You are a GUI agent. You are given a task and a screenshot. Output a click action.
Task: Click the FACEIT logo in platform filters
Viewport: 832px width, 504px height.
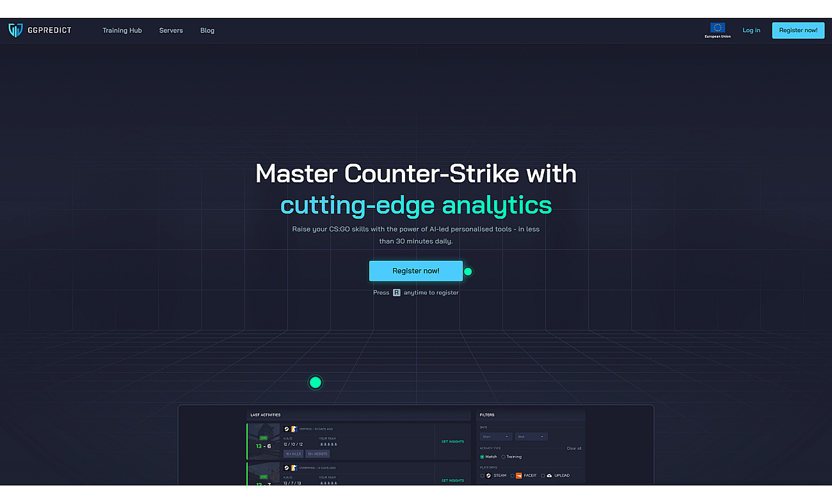(519, 475)
